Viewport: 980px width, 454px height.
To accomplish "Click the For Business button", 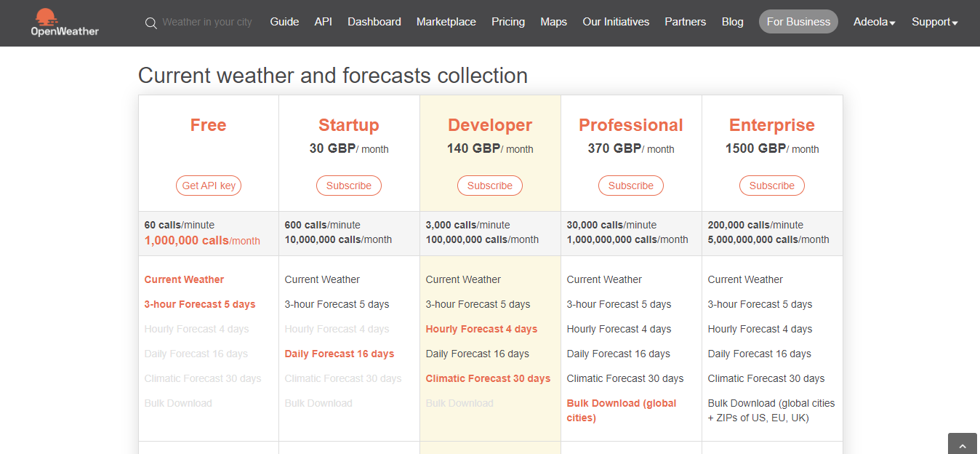I will (798, 22).
